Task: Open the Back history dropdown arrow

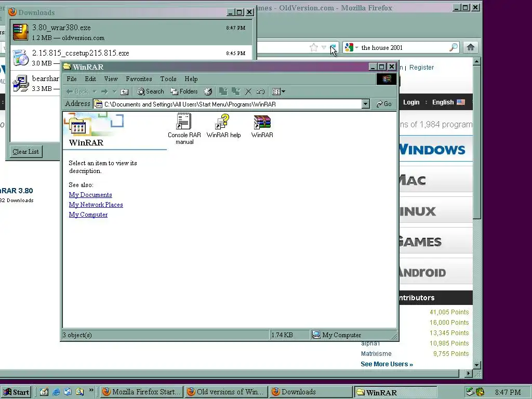Action: click(95, 91)
